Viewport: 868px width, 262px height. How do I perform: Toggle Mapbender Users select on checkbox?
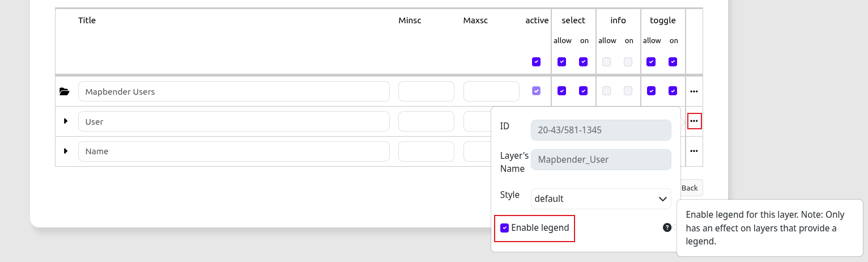[x=583, y=91]
